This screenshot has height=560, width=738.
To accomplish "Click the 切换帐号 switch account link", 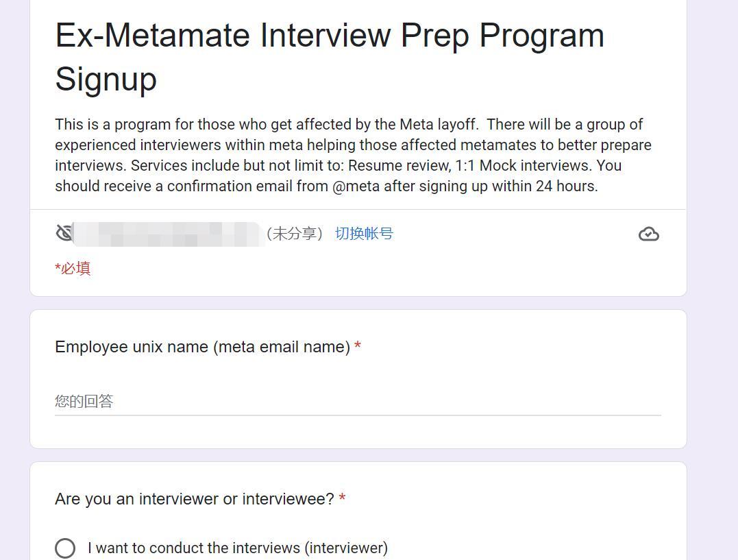I will tap(364, 234).
